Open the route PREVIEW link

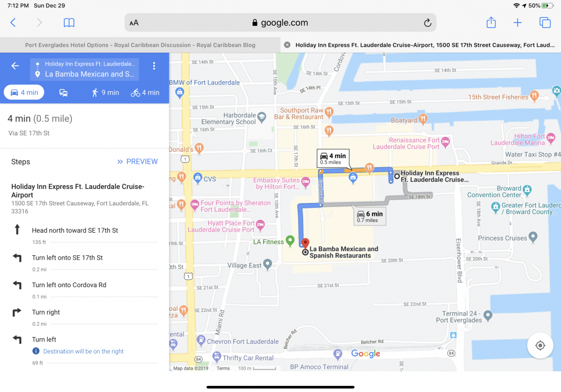click(x=137, y=162)
